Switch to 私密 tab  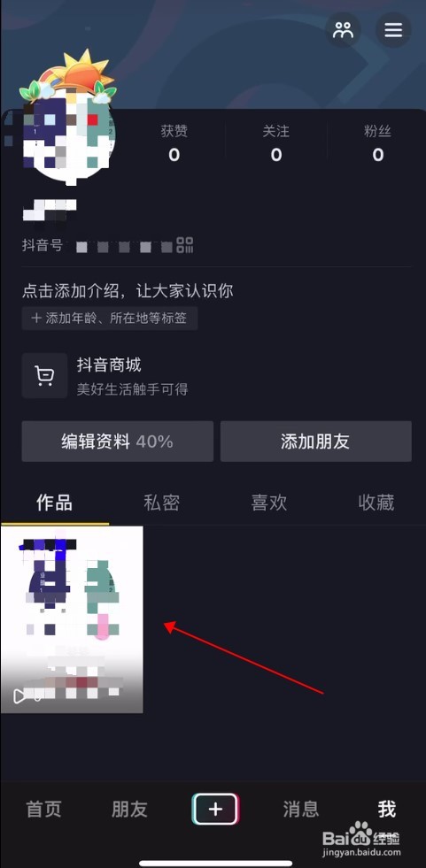(161, 503)
